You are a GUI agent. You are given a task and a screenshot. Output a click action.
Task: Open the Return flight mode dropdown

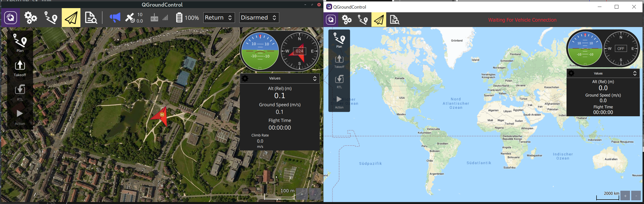(x=219, y=18)
